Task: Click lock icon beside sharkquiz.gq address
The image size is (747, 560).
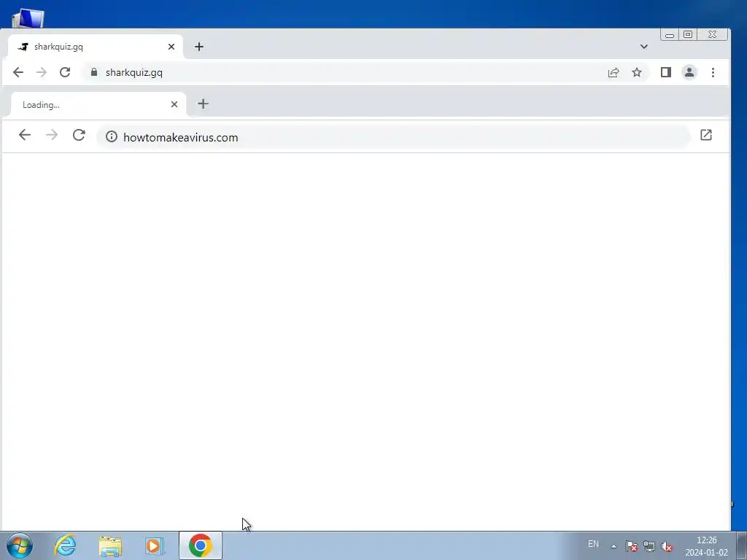Action: point(94,72)
